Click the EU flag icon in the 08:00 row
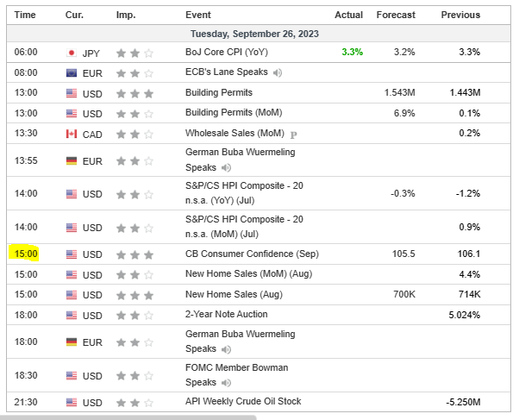This screenshot has width=519, height=420. click(x=72, y=73)
